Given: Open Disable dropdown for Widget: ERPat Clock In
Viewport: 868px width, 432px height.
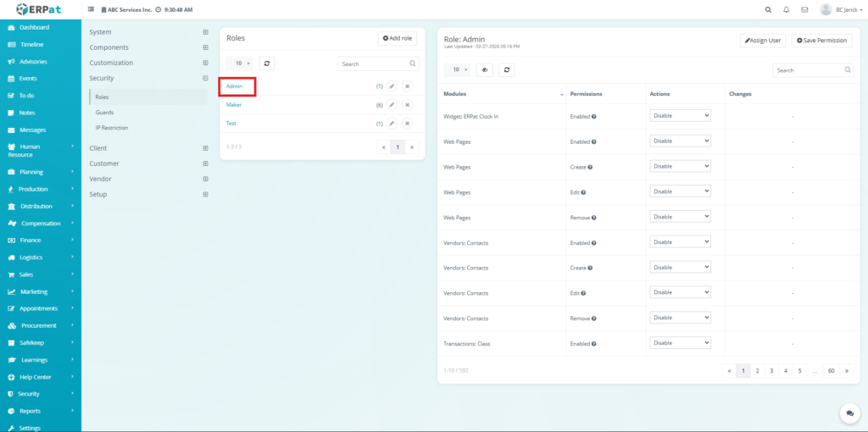Looking at the screenshot, I should click(680, 116).
